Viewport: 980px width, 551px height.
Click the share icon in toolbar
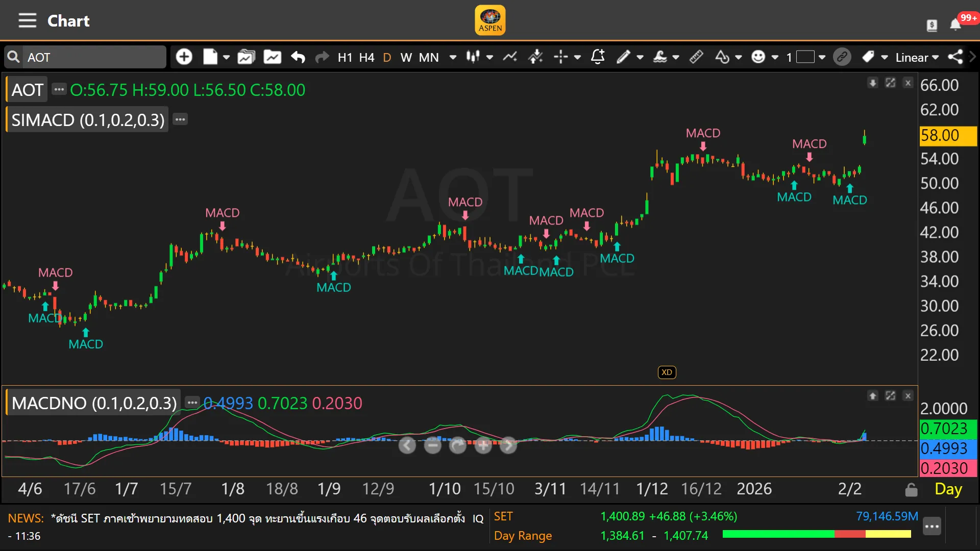[x=955, y=57]
